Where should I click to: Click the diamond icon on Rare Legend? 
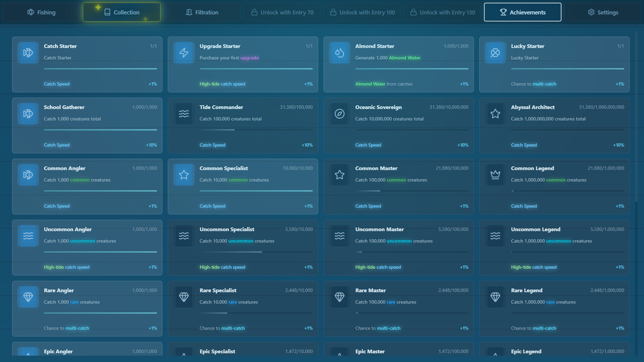click(495, 297)
